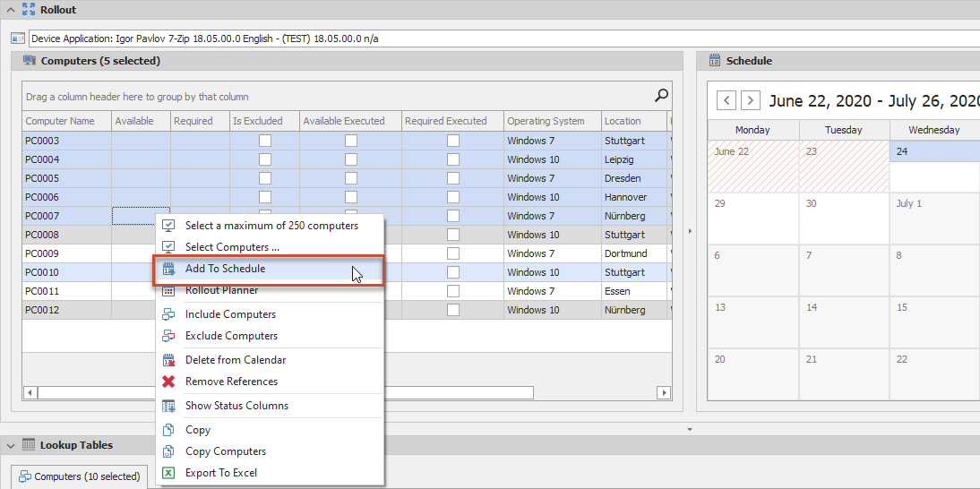The height and width of the screenshot is (489, 980).
Task: Choose Copy Computers menu entry
Action: pyautogui.click(x=268, y=450)
